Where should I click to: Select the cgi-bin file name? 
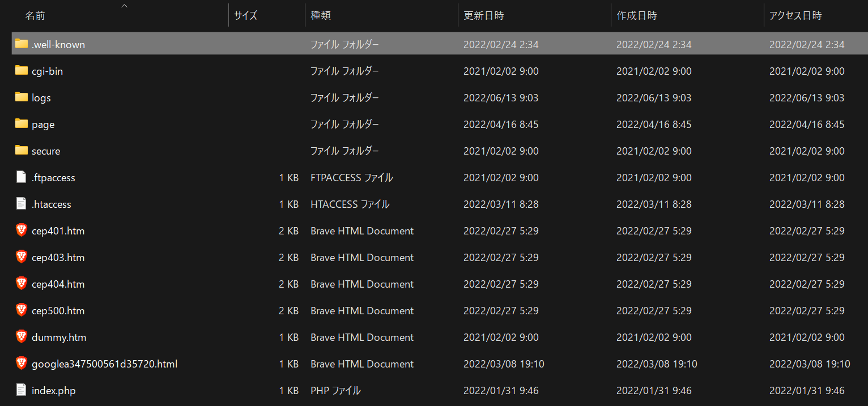[47, 71]
